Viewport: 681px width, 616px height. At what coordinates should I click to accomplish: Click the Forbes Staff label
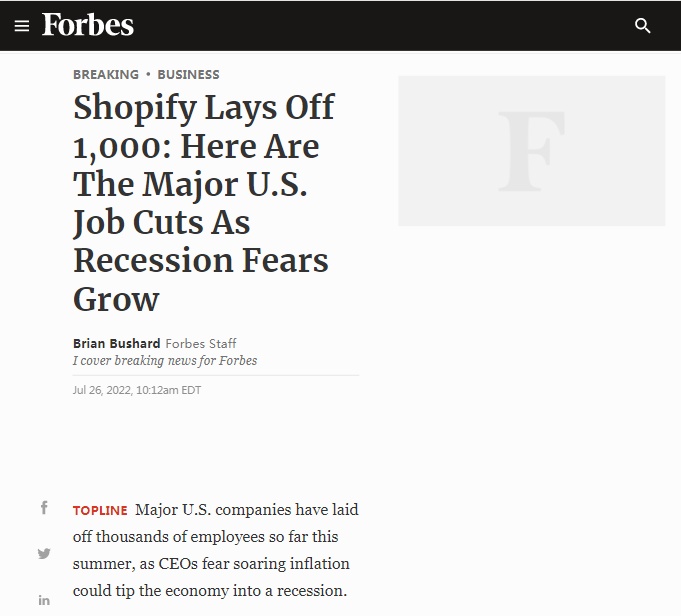201,344
